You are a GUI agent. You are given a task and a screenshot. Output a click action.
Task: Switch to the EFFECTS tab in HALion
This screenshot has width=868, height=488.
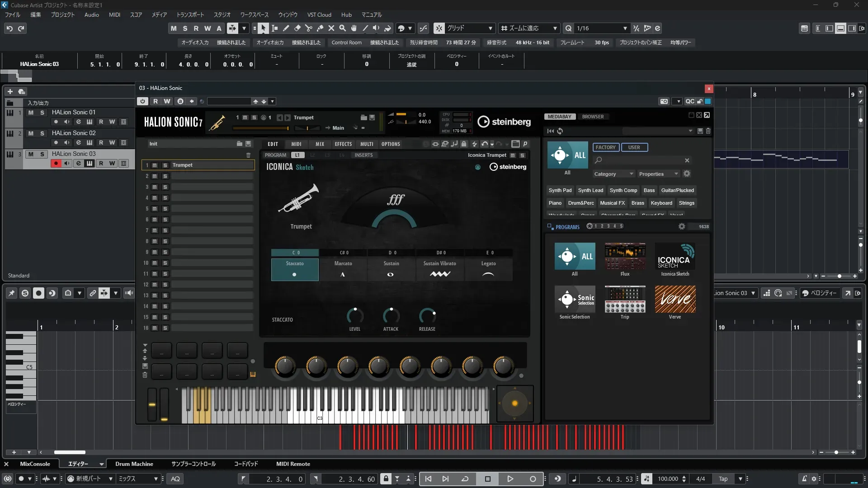(x=343, y=144)
